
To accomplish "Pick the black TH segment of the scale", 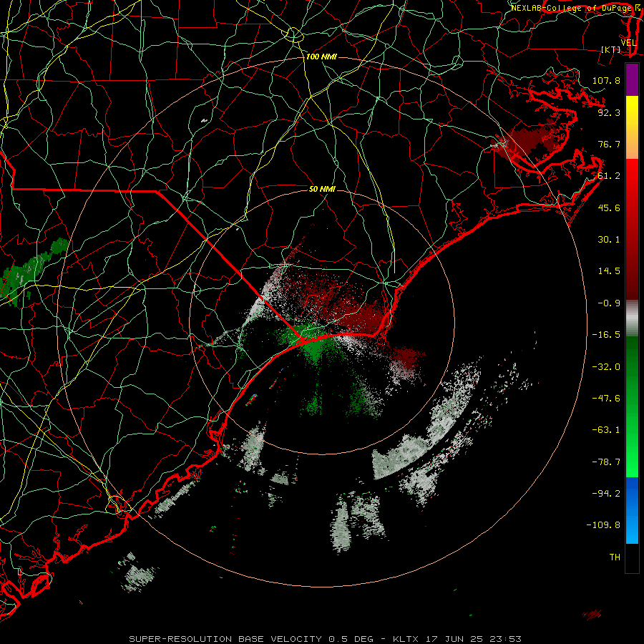I will click(x=632, y=558).
